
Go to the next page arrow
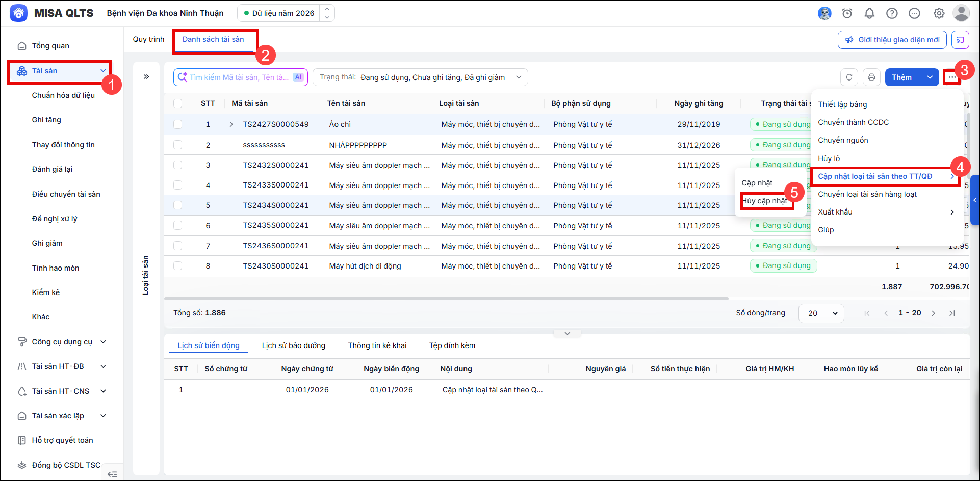(x=933, y=313)
